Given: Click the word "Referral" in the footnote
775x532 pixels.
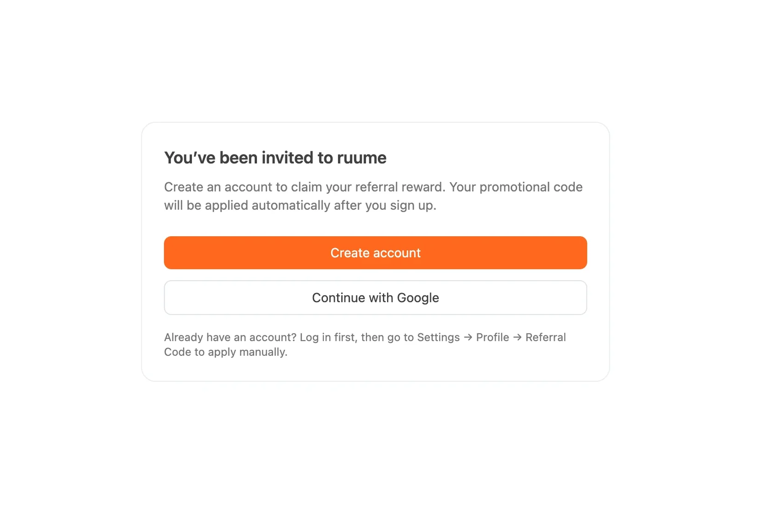Looking at the screenshot, I should (545, 337).
